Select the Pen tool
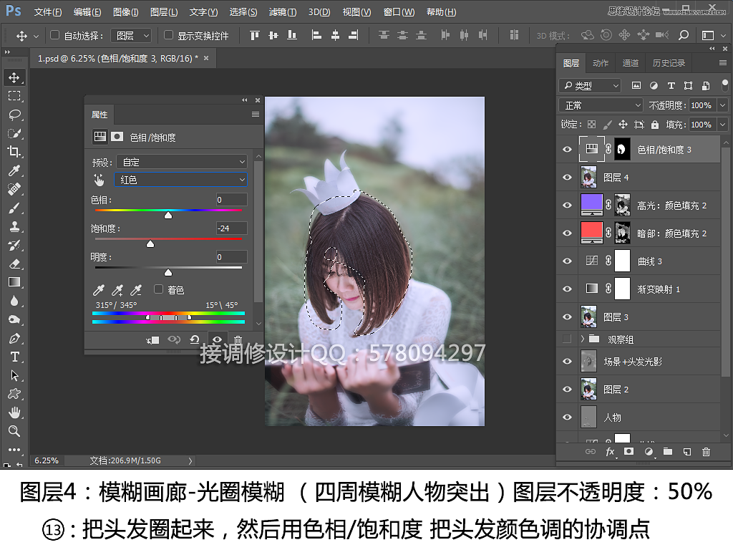The width and height of the screenshot is (733, 560). [x=14, y=338]
